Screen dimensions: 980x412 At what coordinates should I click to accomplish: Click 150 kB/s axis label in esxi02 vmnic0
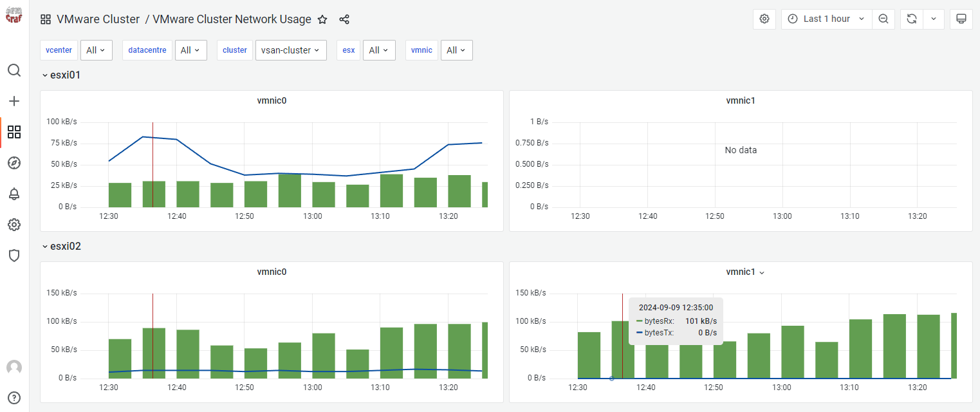pos(62,293)
